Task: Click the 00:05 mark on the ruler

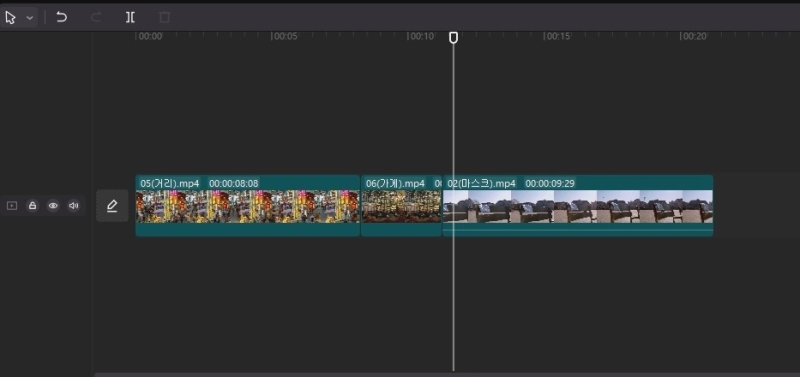Action: click(284, 36)
